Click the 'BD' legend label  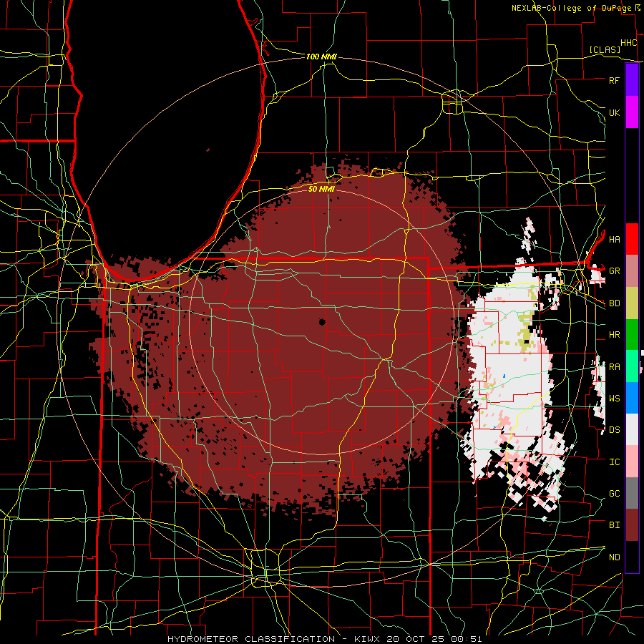(614, 303)
